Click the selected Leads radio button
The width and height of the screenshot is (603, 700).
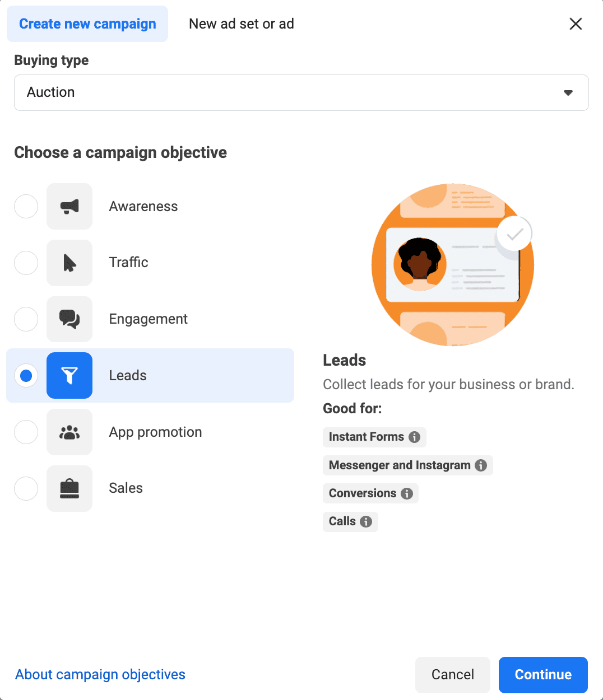click(26, 376)
